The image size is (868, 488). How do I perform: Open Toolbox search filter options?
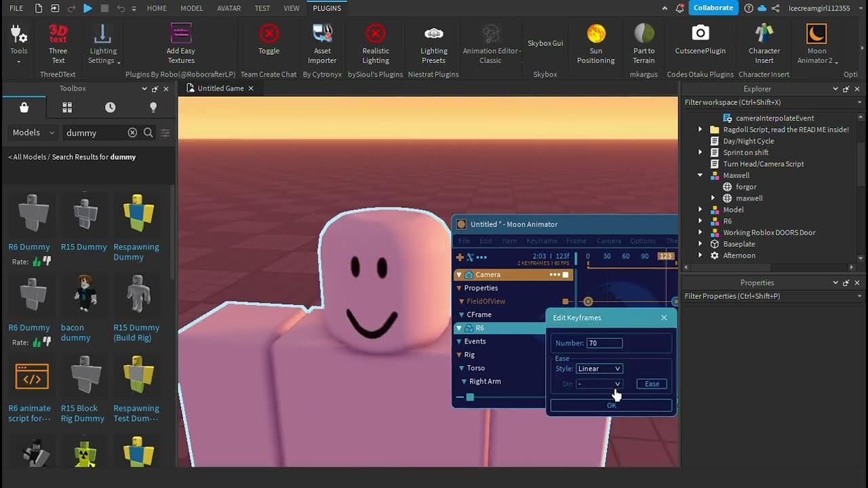pyautogui.click(x=165, y=132)
